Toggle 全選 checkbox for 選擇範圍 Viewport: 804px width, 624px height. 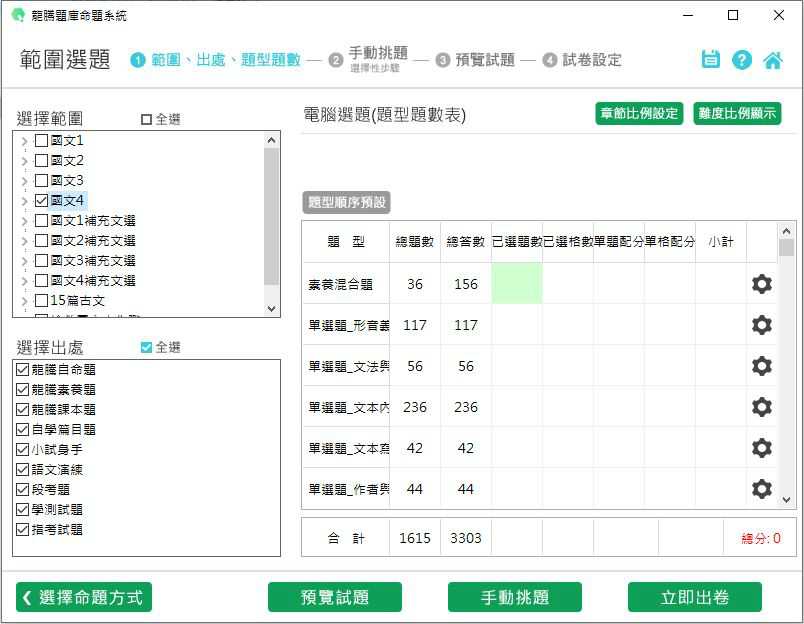146,119
